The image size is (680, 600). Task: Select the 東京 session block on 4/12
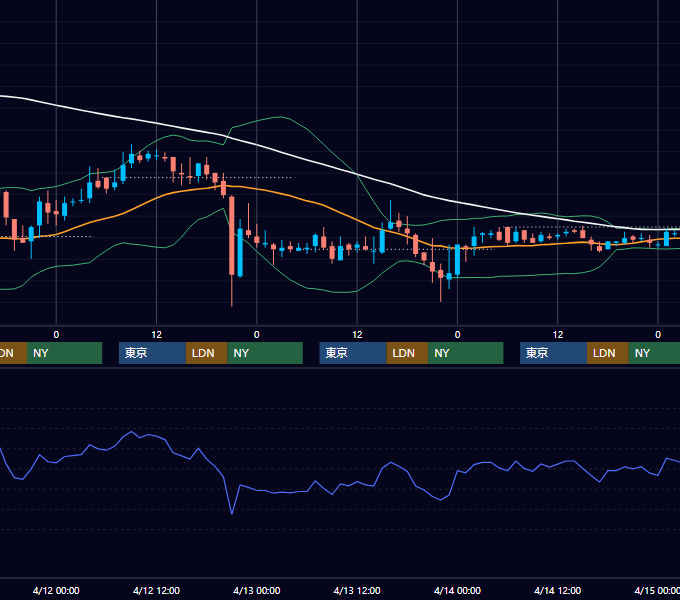(x=152, y=353)
